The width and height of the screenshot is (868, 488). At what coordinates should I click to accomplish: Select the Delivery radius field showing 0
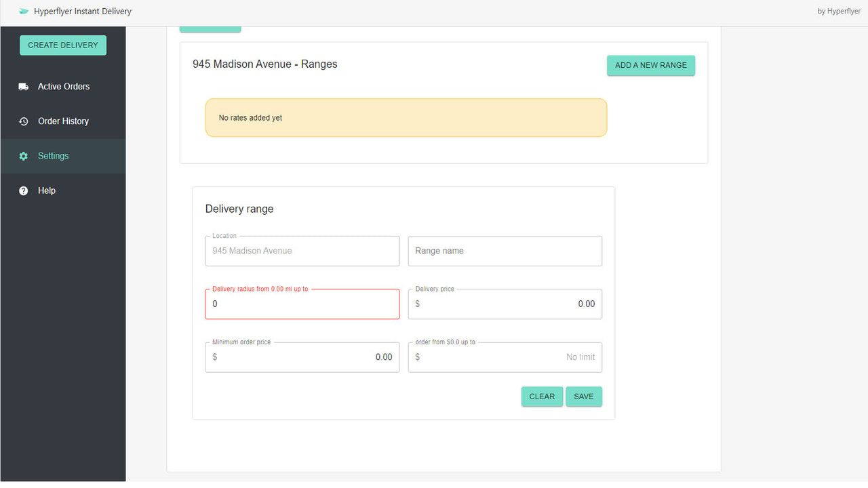[x=302, y=304]
